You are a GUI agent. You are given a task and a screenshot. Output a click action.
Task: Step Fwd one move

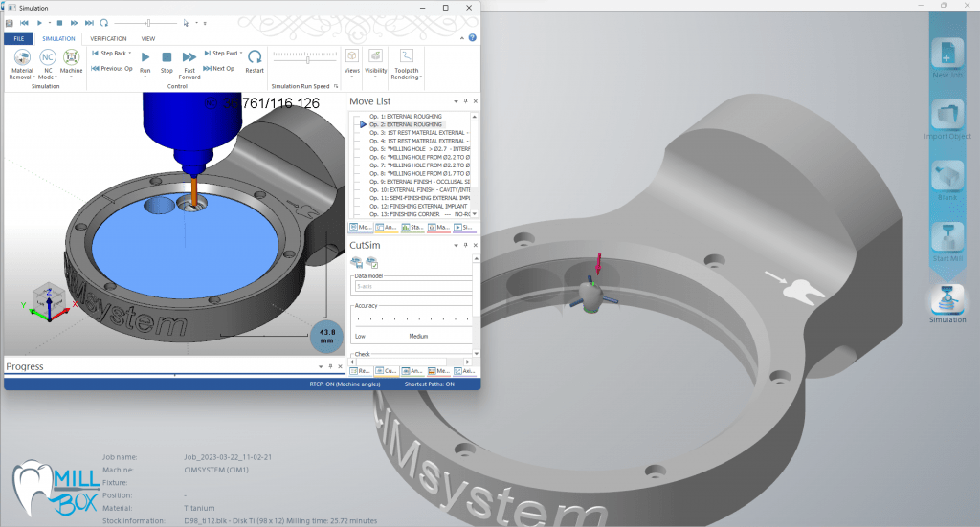(x=221, y=53)
